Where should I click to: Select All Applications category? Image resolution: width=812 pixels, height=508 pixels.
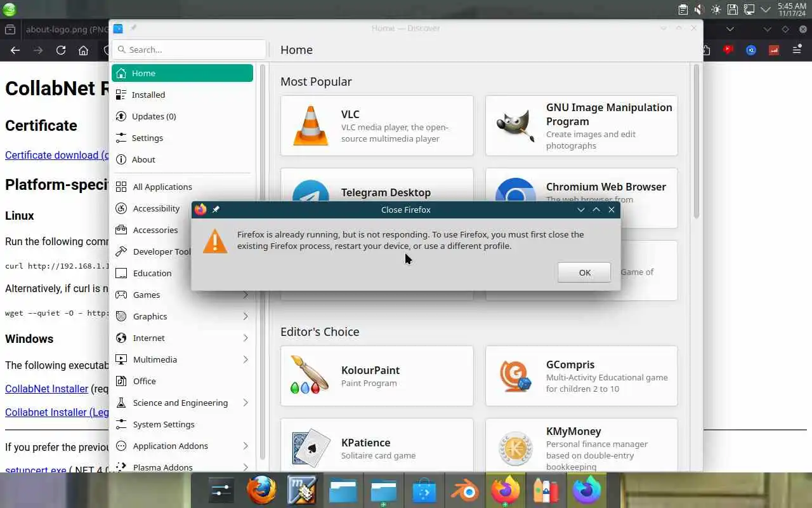click(x=182, y=187)
